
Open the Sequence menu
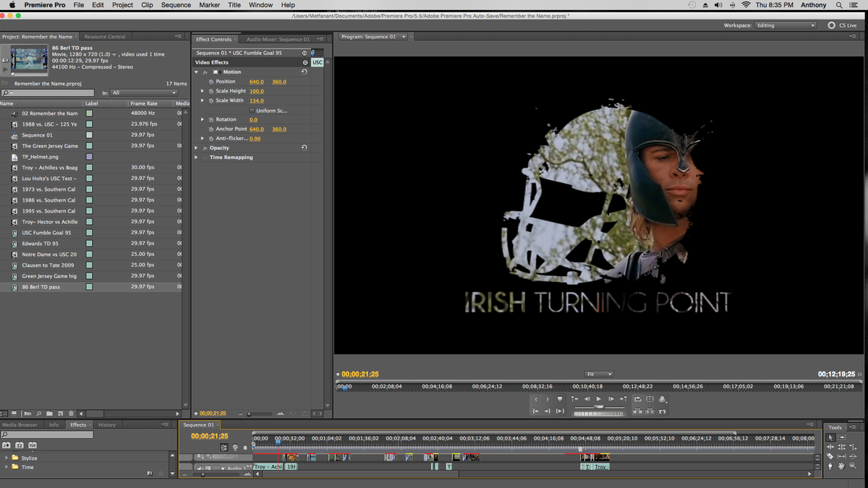click(x=176, y=5)
